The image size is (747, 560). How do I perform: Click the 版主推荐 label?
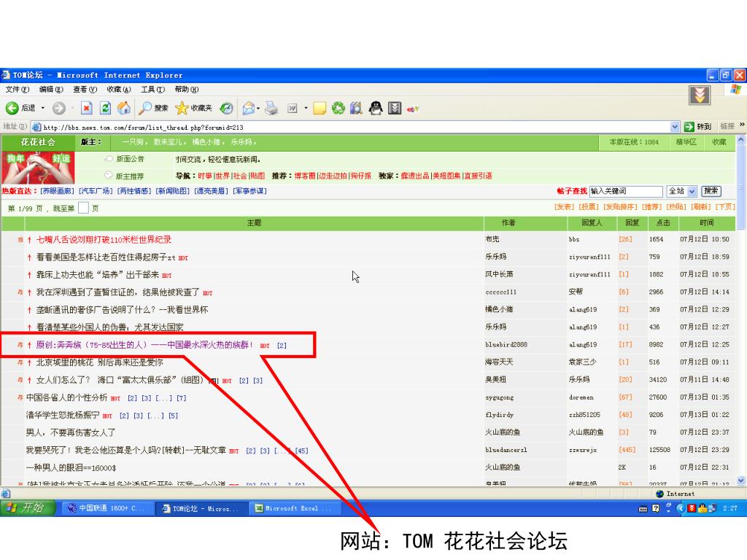click(x=130, y=176)
